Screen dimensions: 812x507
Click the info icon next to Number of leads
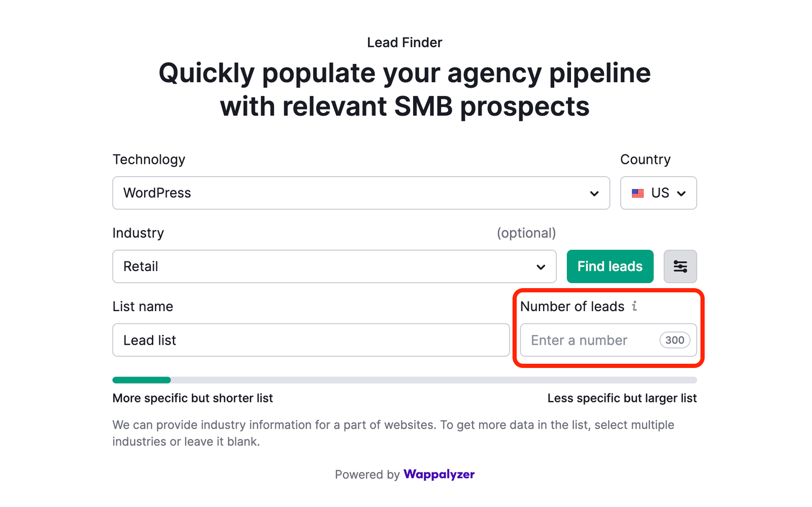tap(633, 306)
